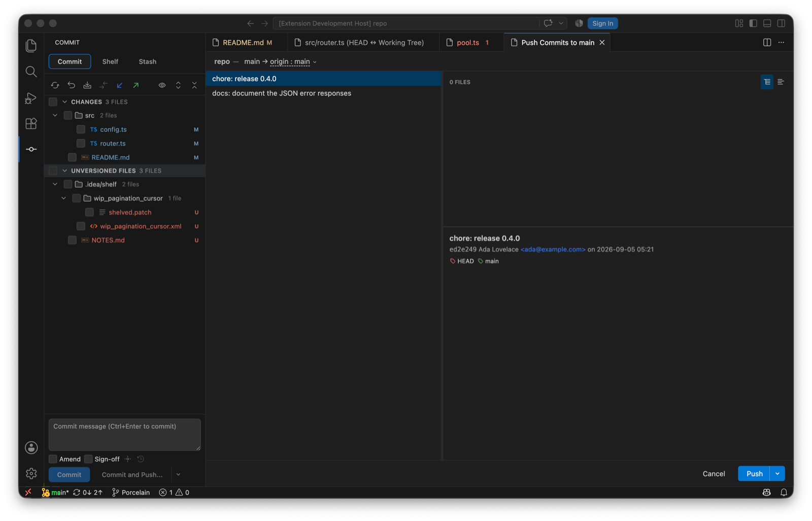Toggle panel layout icon in title bar
This screenshot has width=812, height=521.
767,23
